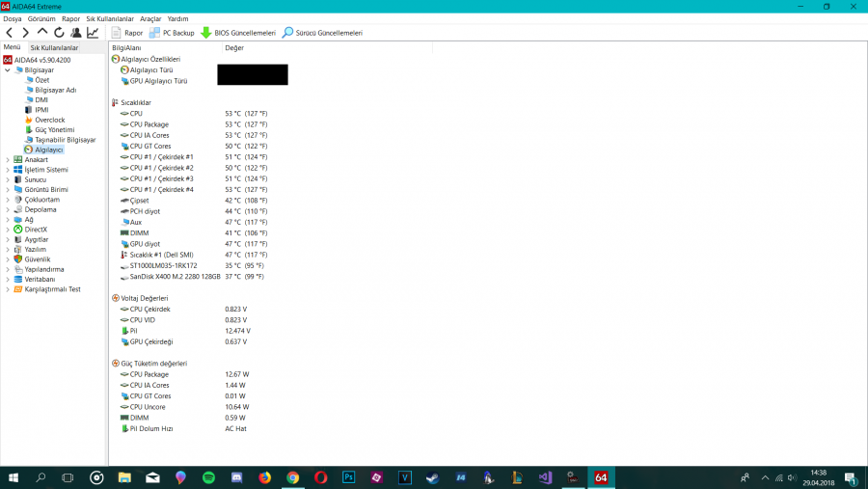Open the Sık Kullanılanlar menu in the menu bar
Image resolution: width=868 pixels, height=489 pixels.
(110, 19)
